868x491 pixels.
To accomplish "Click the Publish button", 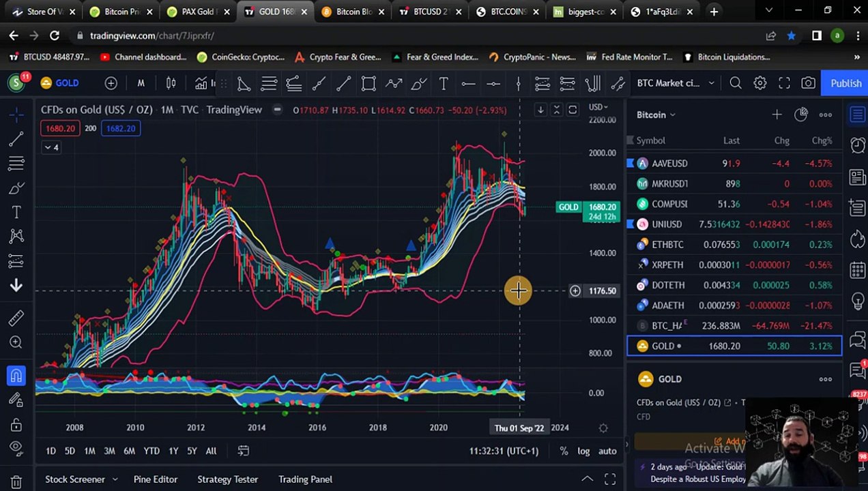I will [x=845, y=83].
